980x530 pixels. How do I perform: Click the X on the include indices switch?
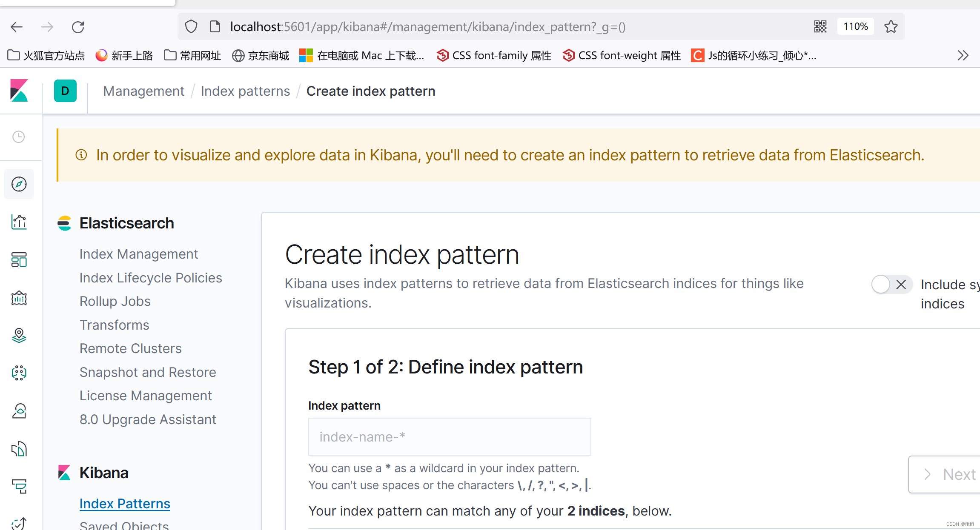[901, 284]
